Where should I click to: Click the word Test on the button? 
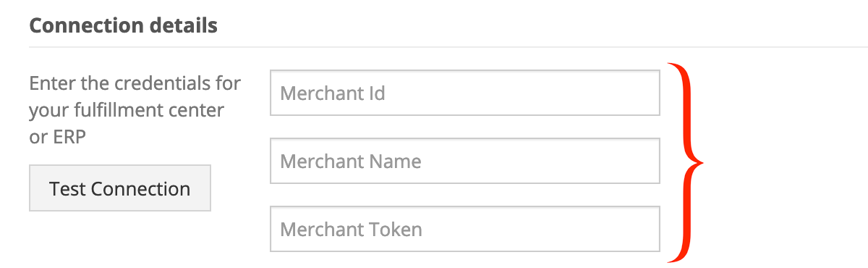click(x=63, y=189)
